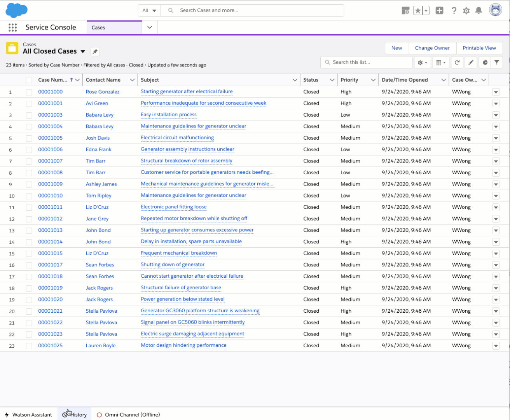The image size is (510, 420).
Task: Tick the checkbox for case 00001010
Action: 29,196
